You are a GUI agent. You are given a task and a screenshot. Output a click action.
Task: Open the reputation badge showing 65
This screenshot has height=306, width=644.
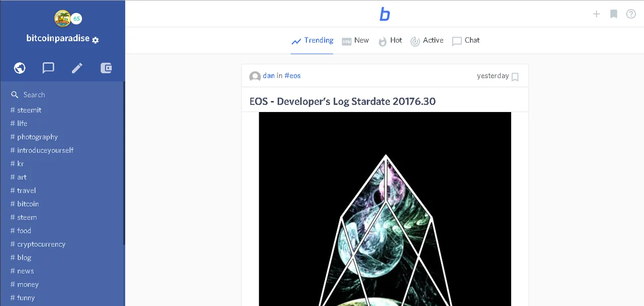(76, 19)
